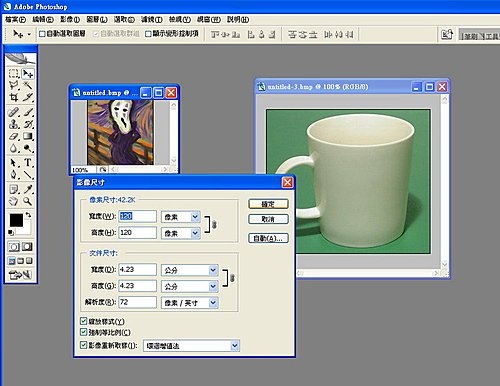Open file browser icon in options bar
This screenshot has width=500, height=386.
pos(447,34)
